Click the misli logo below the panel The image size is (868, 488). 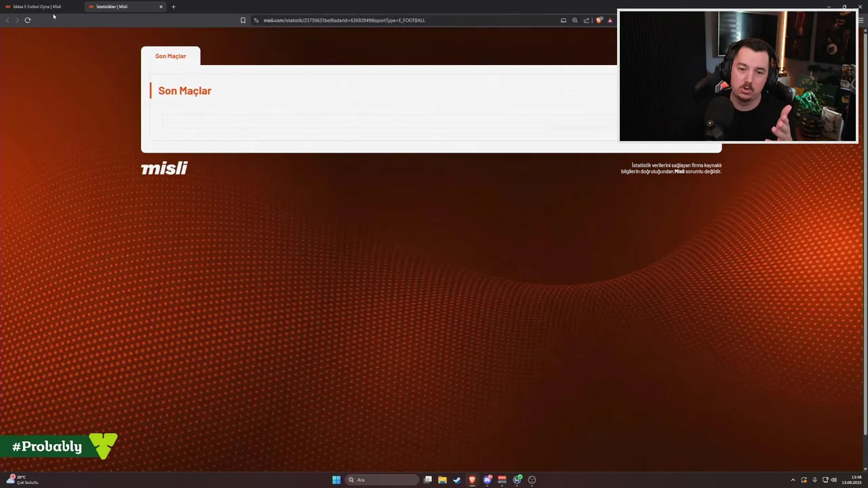pyautogui.click(x=164, y=168)
